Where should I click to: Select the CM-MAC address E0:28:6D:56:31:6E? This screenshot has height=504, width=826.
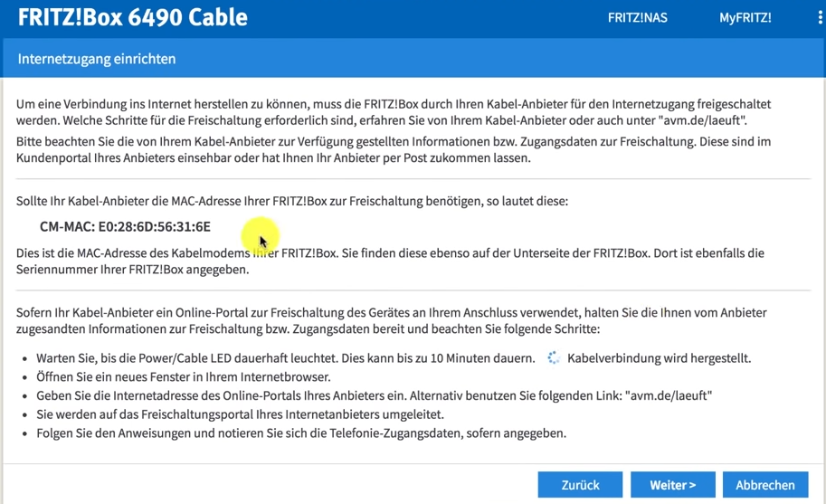coord(154,226)
